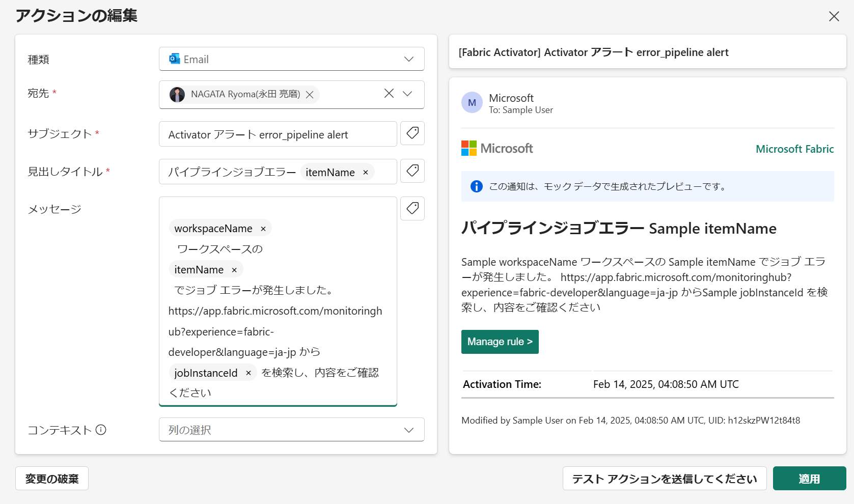Edit the サブジェクト subject field
The image size is (854, 504).
pyautogui.click(x=278, y=134)
